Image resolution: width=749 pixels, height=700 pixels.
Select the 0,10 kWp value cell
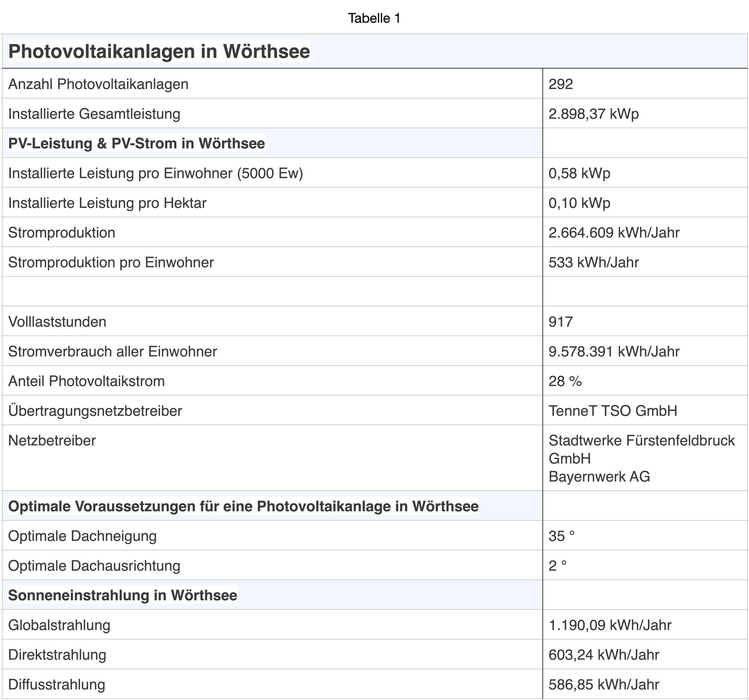click(x=579, y=203)
